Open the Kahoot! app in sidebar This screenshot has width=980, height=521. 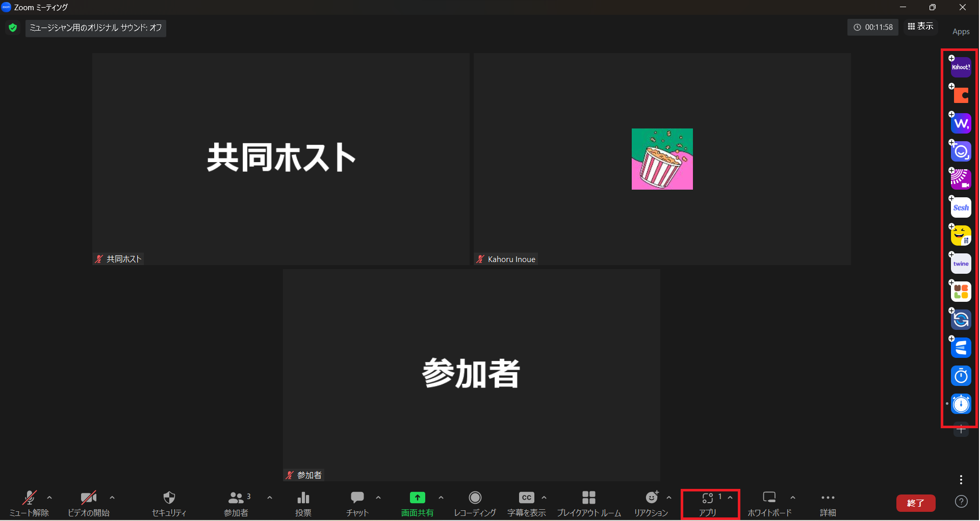(x=961, y=67)
